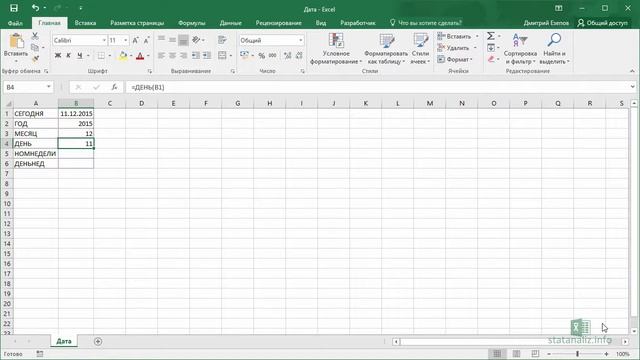Switch to the Данные tab
640x360 pixels.
click(231, 23)
